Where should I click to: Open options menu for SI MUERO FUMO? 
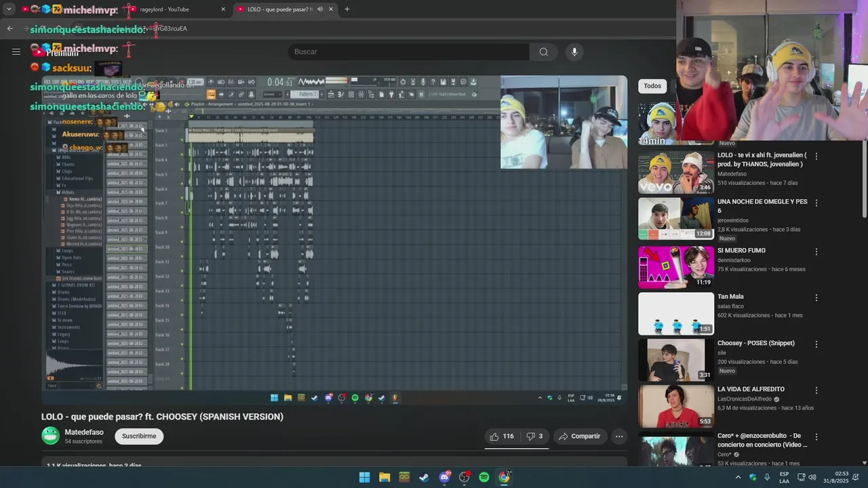point(816,251)
